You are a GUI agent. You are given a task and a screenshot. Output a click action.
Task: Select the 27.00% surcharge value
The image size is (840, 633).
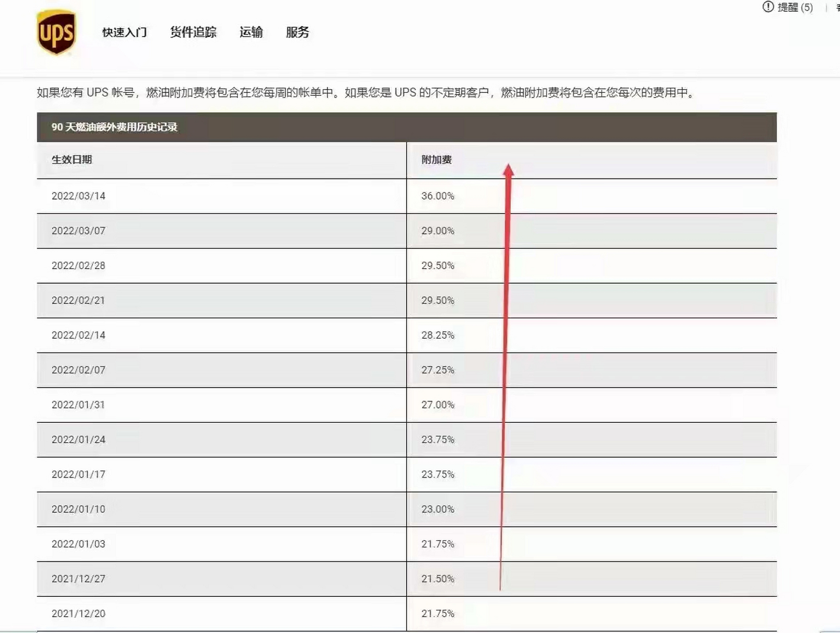[438, 405]
